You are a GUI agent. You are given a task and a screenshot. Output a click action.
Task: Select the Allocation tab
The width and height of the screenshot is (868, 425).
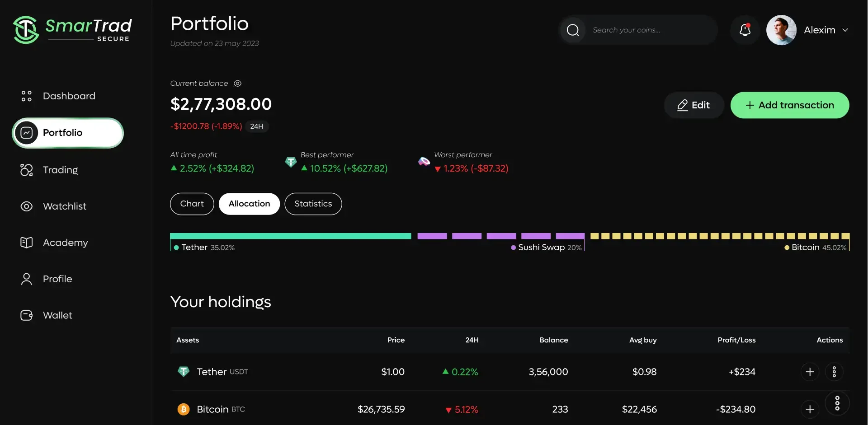(250, 204)
